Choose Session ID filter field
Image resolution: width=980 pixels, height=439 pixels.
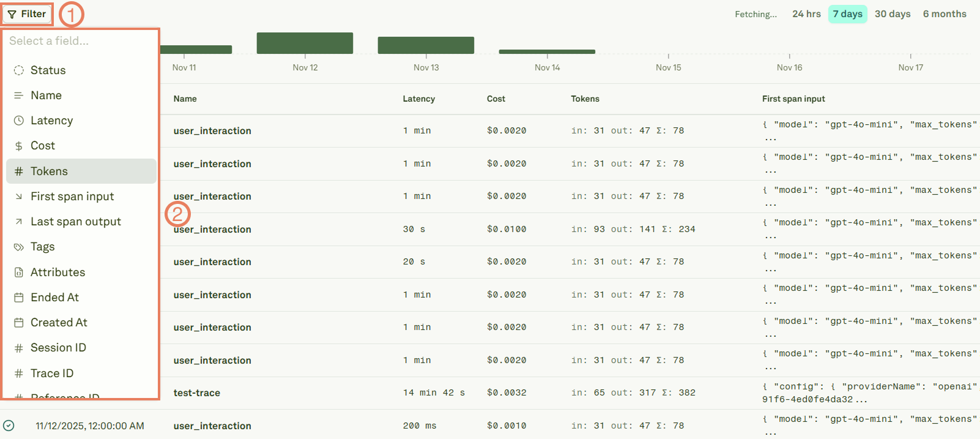click(x=81, y=348)
